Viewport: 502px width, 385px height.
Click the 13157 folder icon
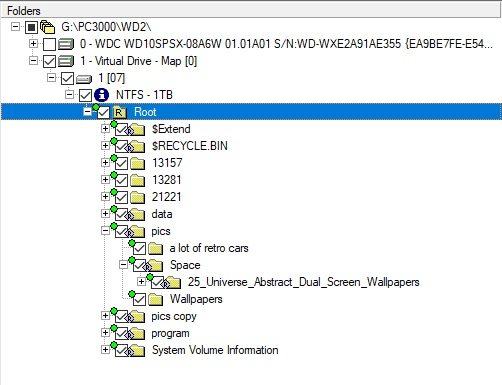pos(137,163)
